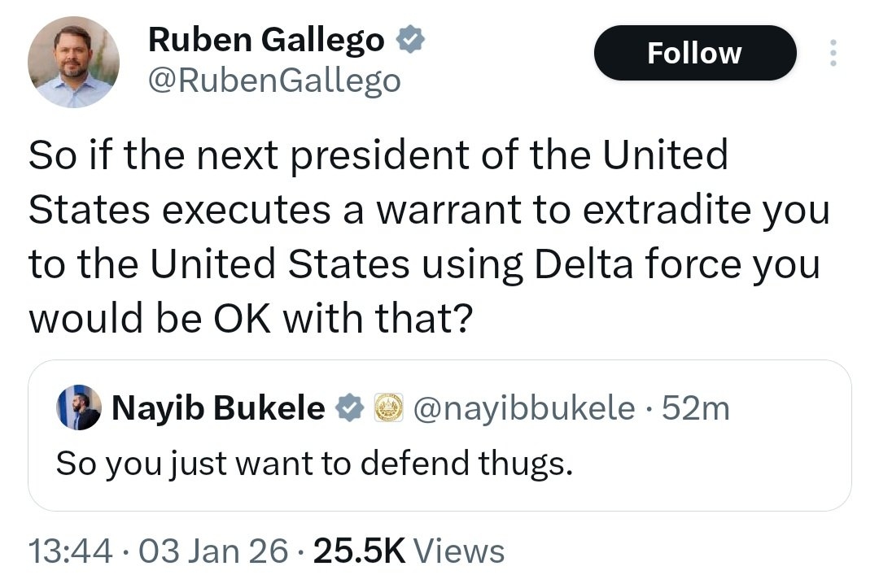Open the quoted tweet "defend thugs" text

click(x=314, y=463)
